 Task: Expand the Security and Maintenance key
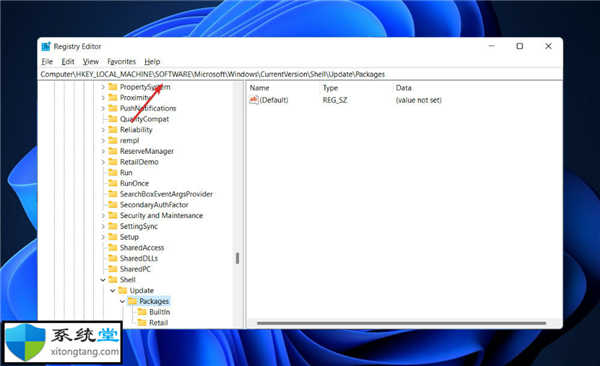click(103, 216)
